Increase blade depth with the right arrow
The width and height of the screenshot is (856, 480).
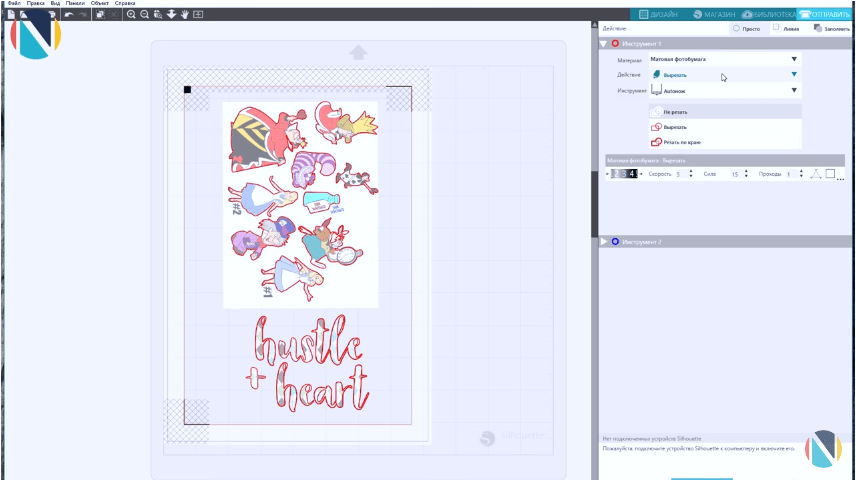[x=641, y=174]
